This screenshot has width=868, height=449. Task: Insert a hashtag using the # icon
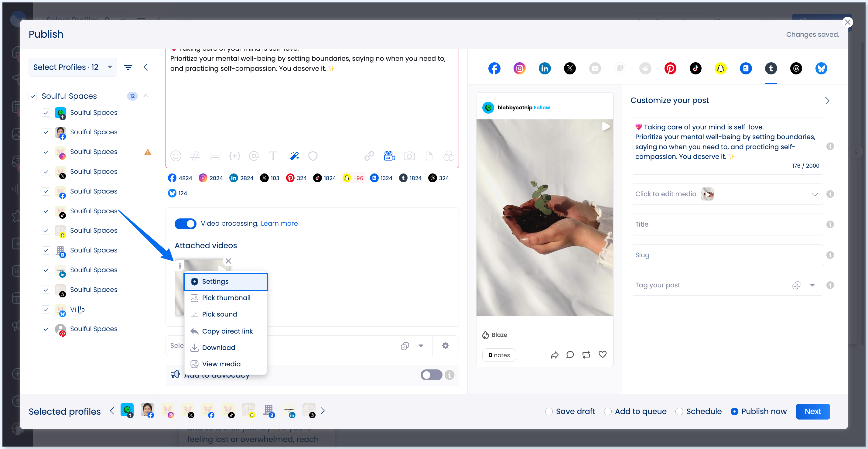coord(195,156)
